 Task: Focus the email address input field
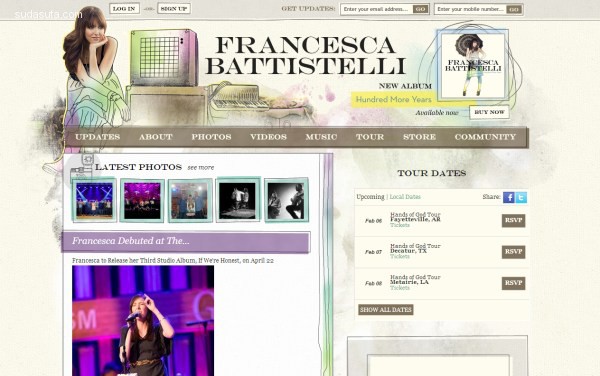pos(377,9)
